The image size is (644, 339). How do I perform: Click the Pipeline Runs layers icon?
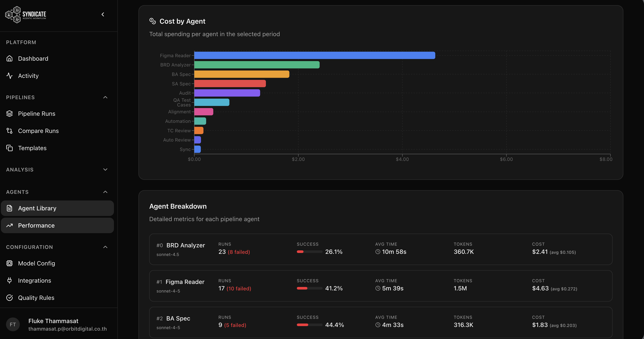pyautogui.click(x=9, y=114)
